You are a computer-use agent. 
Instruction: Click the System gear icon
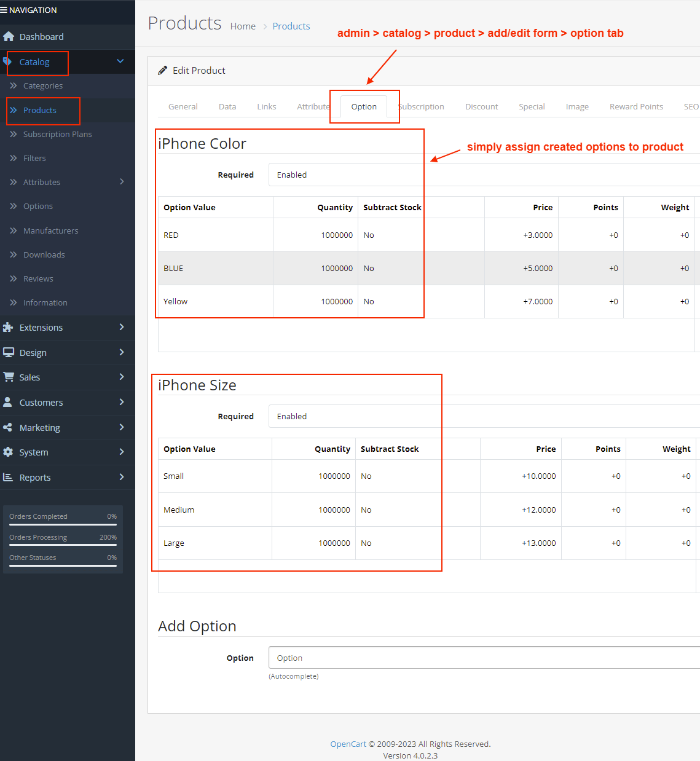tap(8, 452)
